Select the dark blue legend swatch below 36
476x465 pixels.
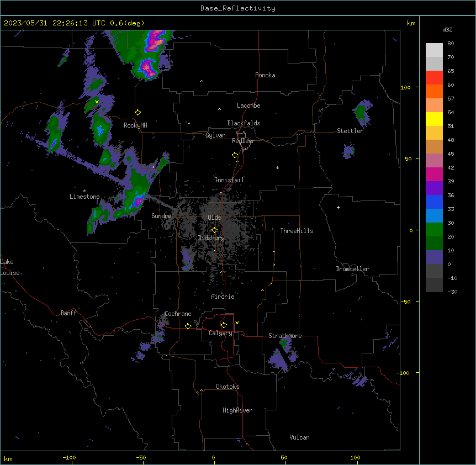[434, 202]
